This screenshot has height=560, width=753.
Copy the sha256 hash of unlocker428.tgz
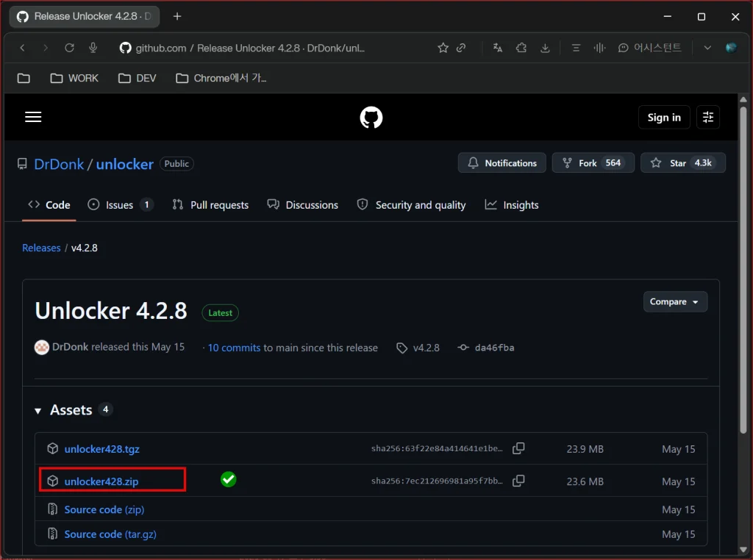518,448
